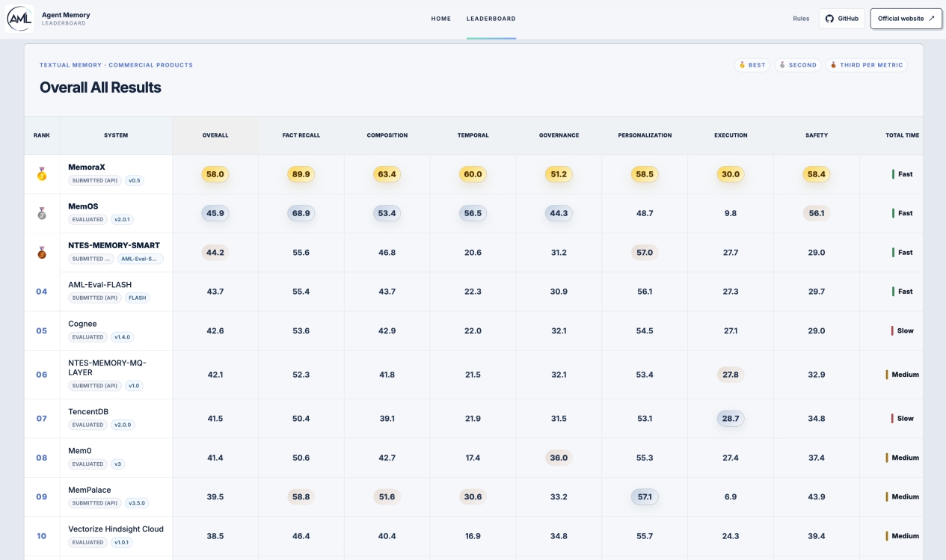Sort by TEMPORAL column header
This screenshot has height=560, width=946.
(473, 135)
